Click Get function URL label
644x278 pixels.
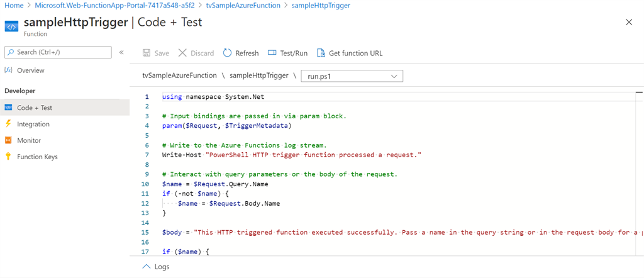(x=356, y=53)
